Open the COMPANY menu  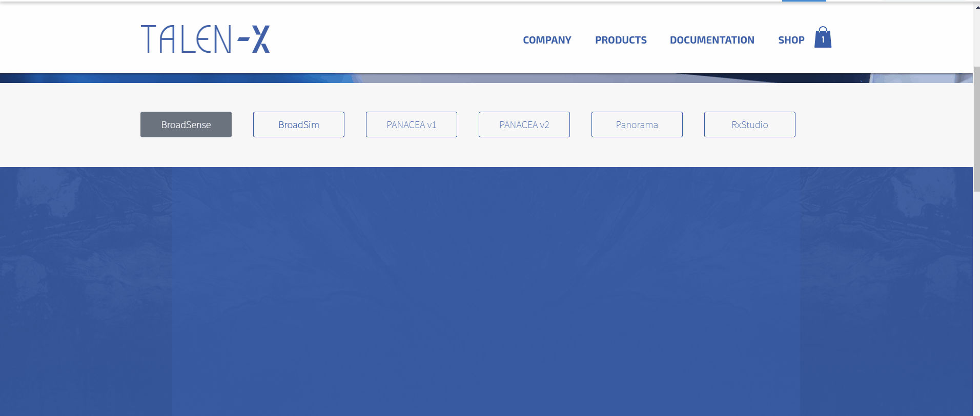click(x=547, y=40)
